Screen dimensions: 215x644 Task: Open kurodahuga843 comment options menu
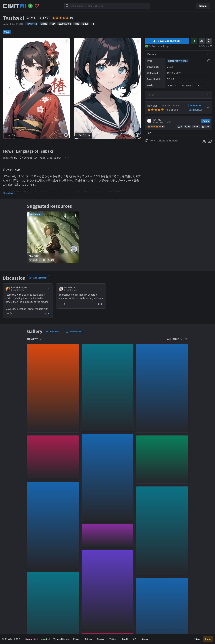click(49, 288)
